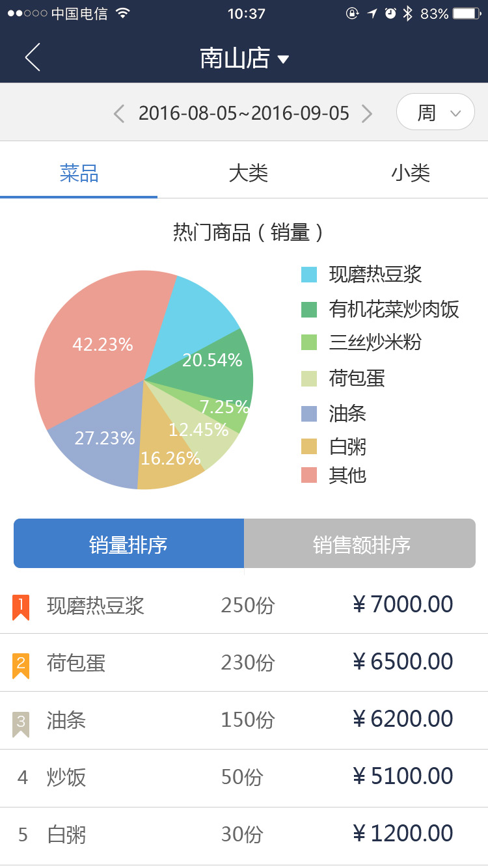
Task: Open the 南山店 store dropdown
Action: 244,59
